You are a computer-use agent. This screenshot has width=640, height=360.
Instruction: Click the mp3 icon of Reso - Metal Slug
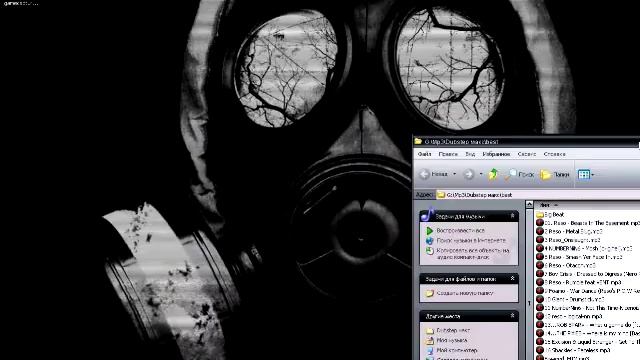pyautogui.click(x=540, y=231)
